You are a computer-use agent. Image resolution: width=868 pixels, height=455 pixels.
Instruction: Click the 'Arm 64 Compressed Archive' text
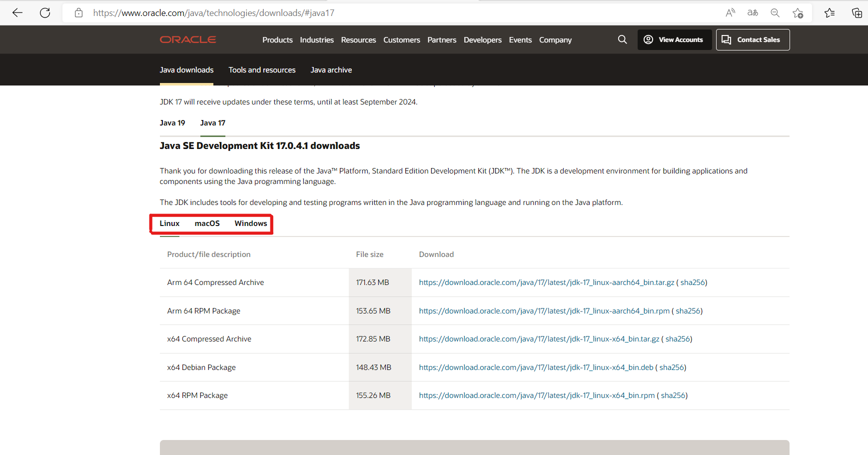pyautogui.click(x=215, y=282)
